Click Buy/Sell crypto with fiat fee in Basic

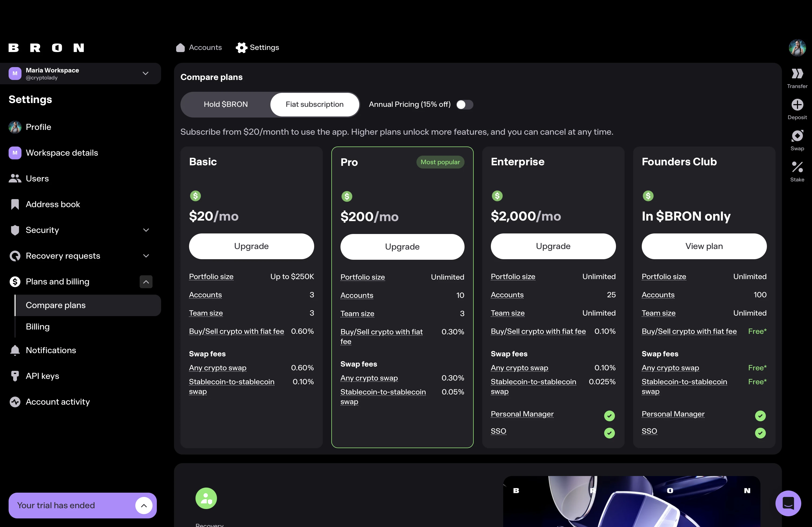point(237,331)
